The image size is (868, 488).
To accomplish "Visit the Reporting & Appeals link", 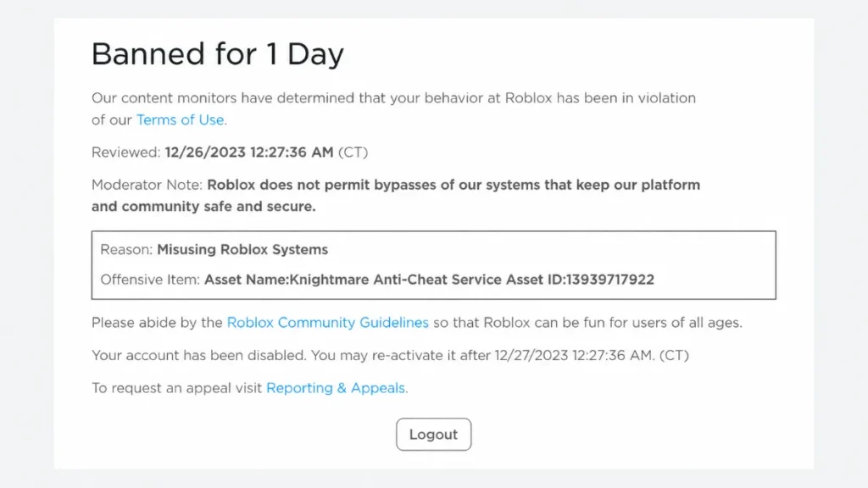I will click(336, 388).
